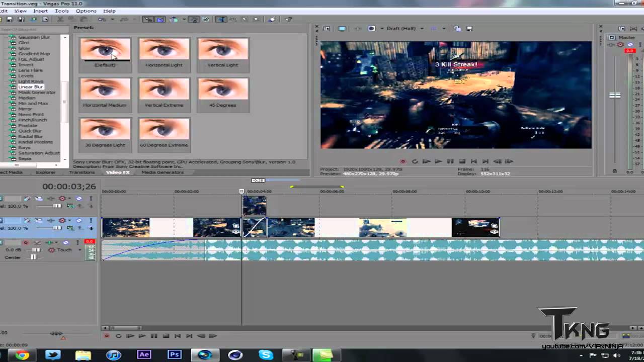Screen dimensions: 644x362
Task: Save snapshot to file icon in preview
Action: tap(469, 29)
